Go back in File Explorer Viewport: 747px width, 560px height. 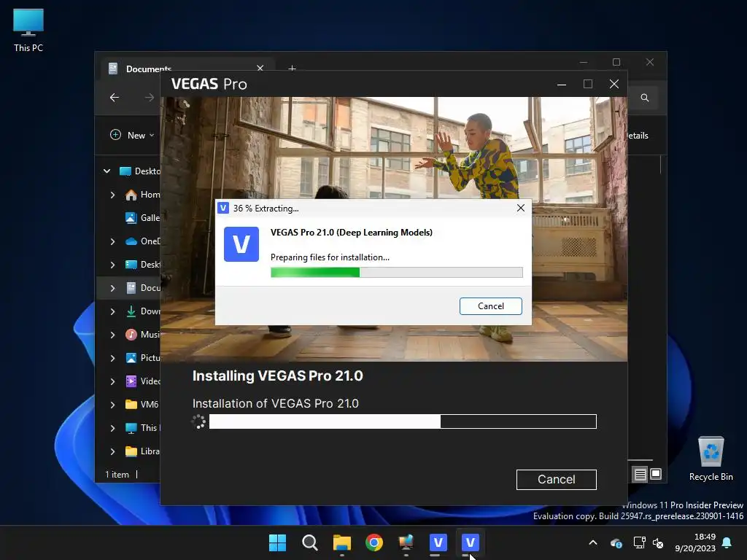point(115,98)
